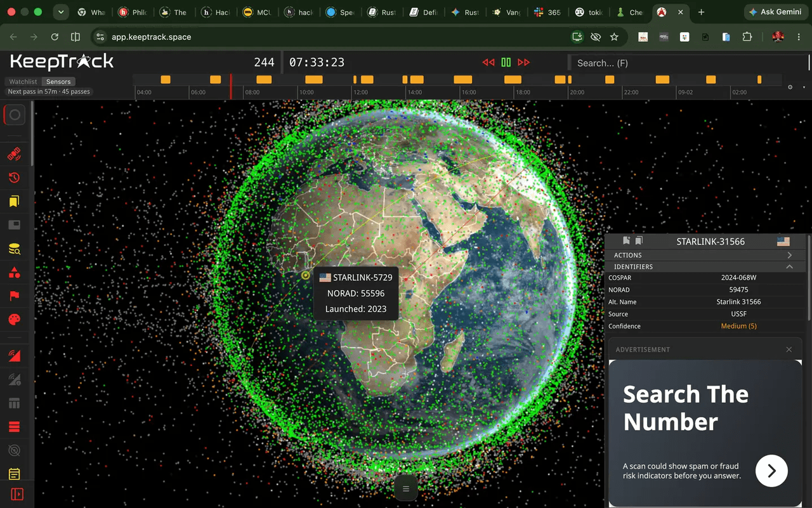
Task: Open Ask Gemini button
Action: coord(776,12)
